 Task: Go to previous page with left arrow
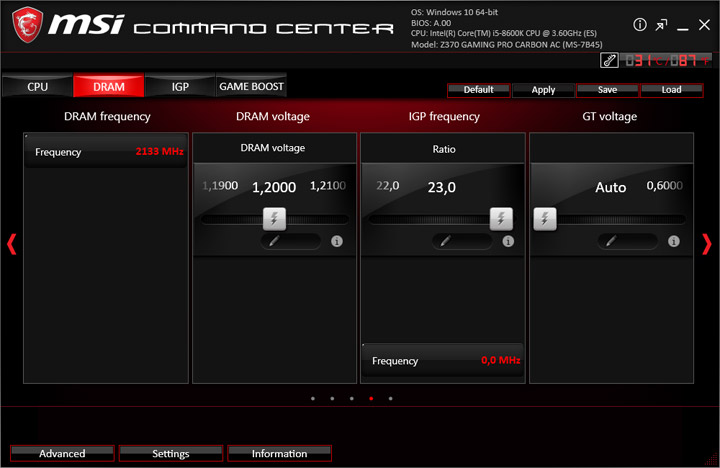point(11,244)
